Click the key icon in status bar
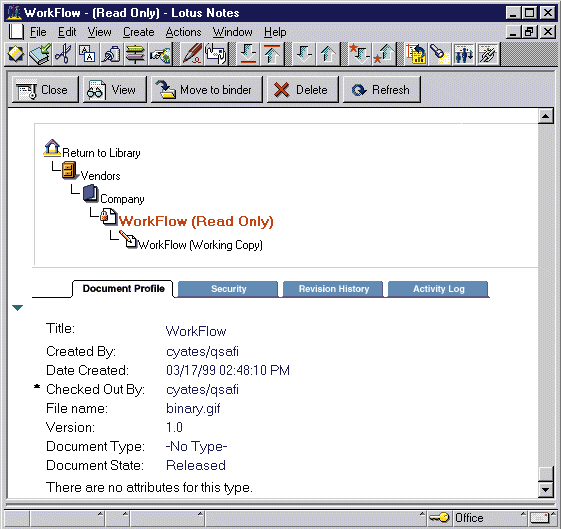This screenshot has width=561, height=529. [439, 518]
